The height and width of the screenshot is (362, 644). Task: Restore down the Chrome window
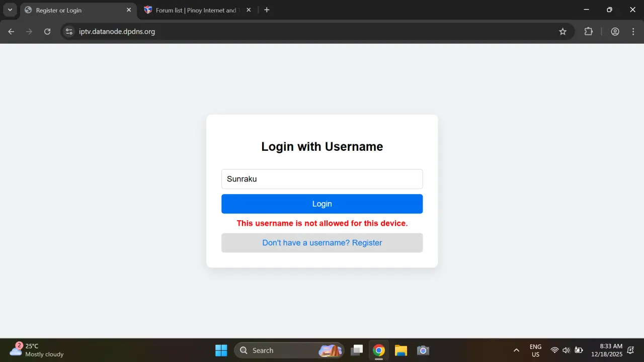609,10
